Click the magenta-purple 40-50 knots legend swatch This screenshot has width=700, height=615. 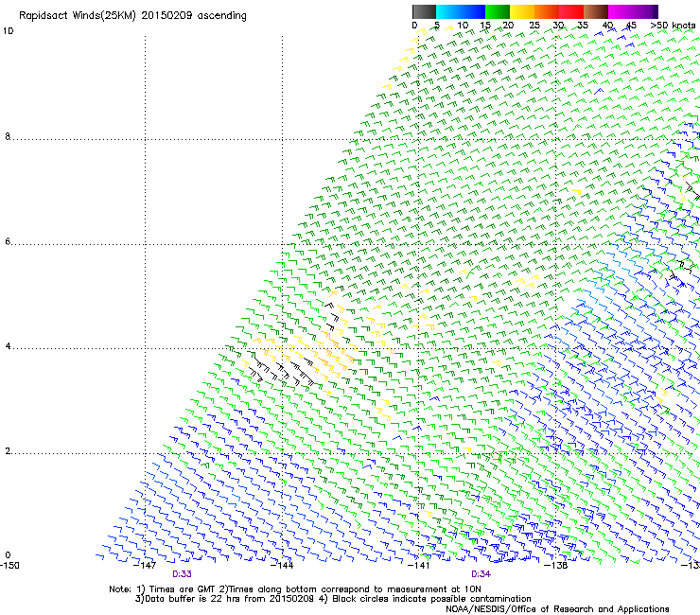pos(633,11)
